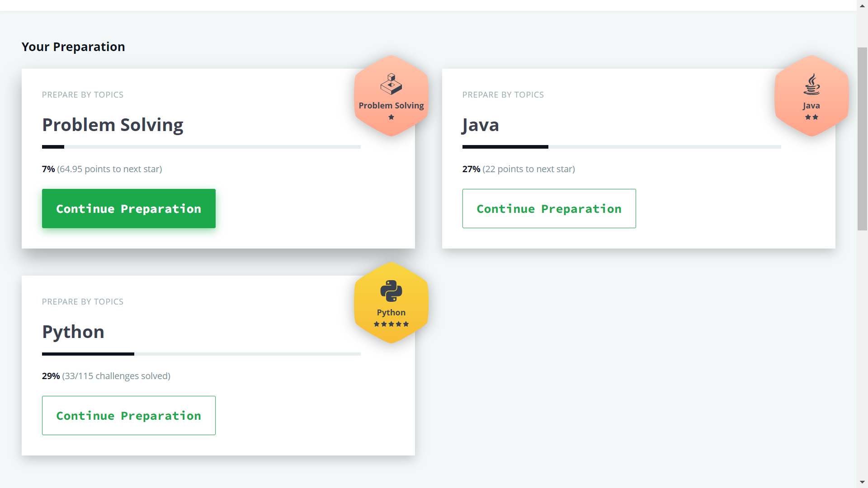The width and height of the screenshot is (868, 488).
Task: Click the Python hexagon badge
Action: [x=391, y=303]
